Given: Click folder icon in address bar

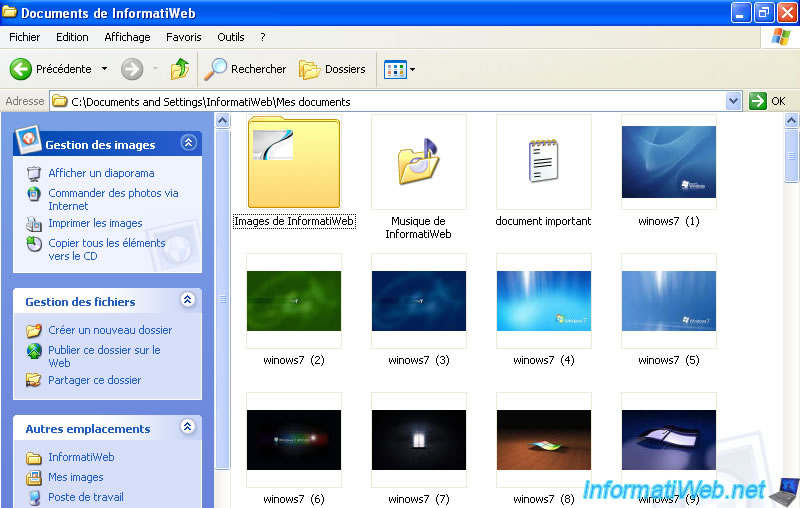Looking at the screenshot, I should pos(60,101).
